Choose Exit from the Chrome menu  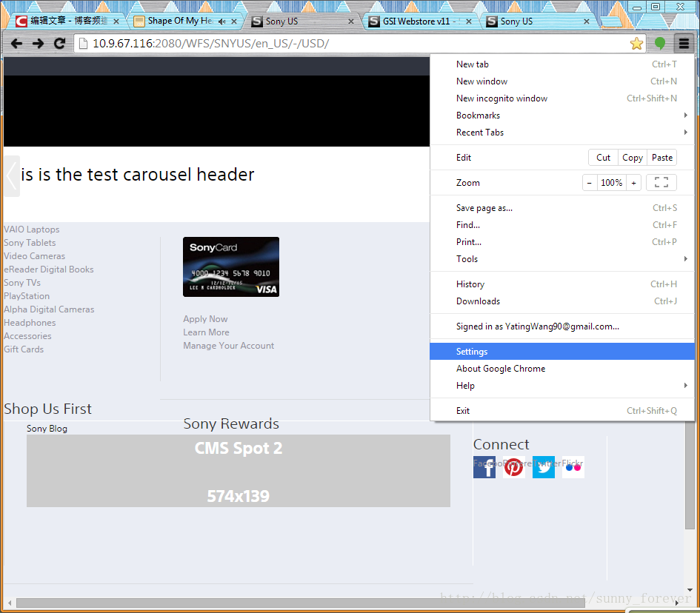tap(561, 410)
